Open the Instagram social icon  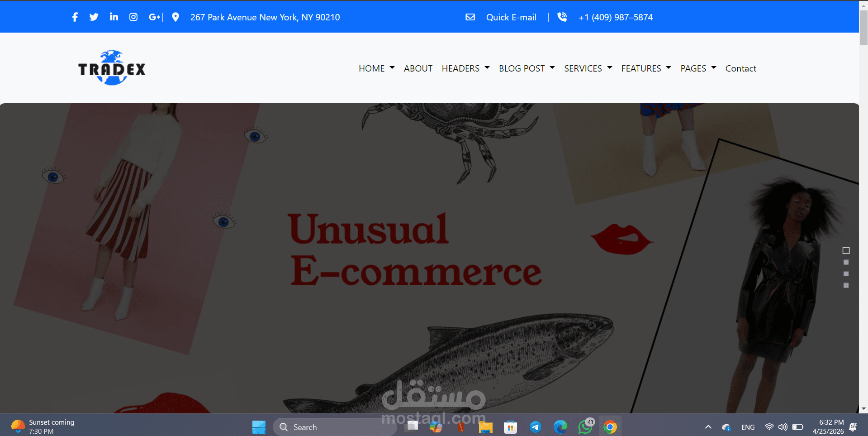tap(133, 17)
